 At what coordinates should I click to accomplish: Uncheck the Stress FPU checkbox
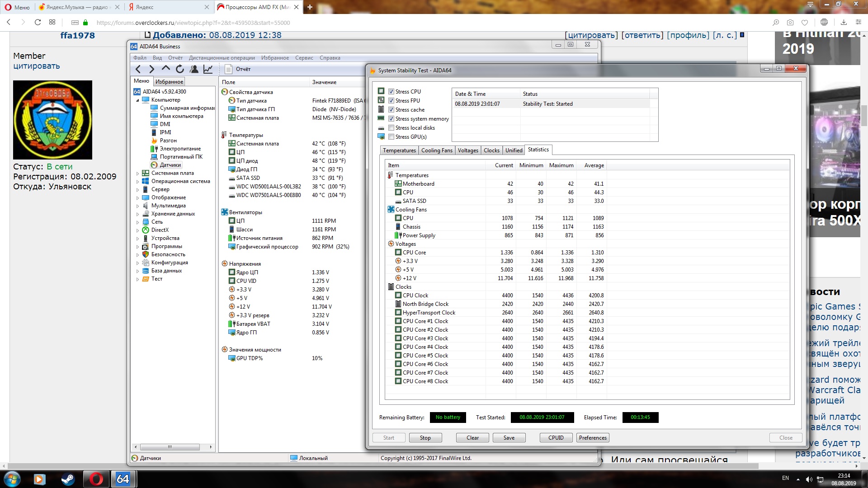click(392, 101)
